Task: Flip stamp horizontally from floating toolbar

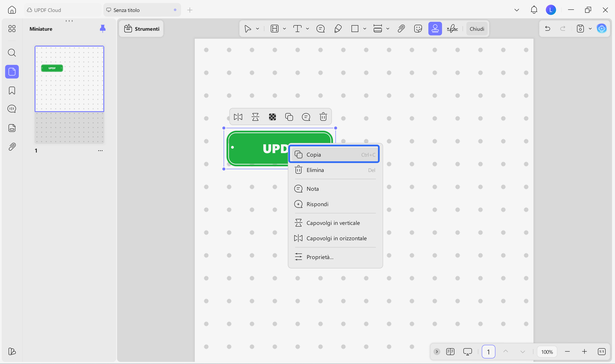Action: [x=238, y=117]
